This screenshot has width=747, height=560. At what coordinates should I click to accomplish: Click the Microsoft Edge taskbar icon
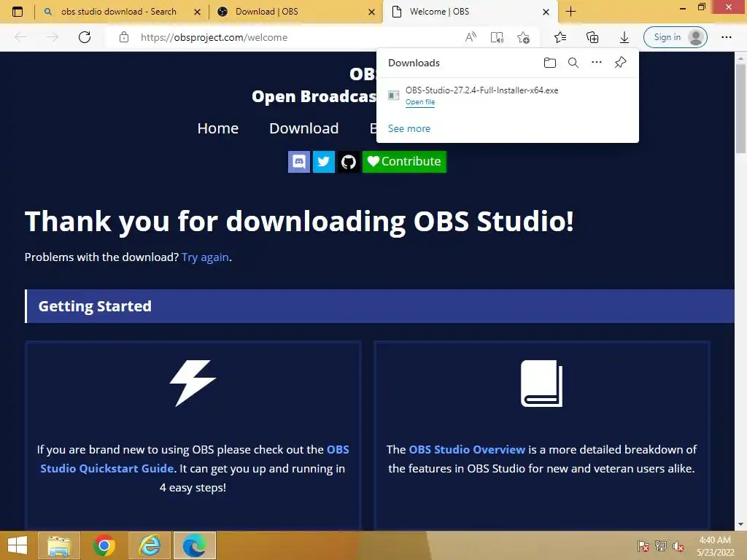tap(195, 545)
